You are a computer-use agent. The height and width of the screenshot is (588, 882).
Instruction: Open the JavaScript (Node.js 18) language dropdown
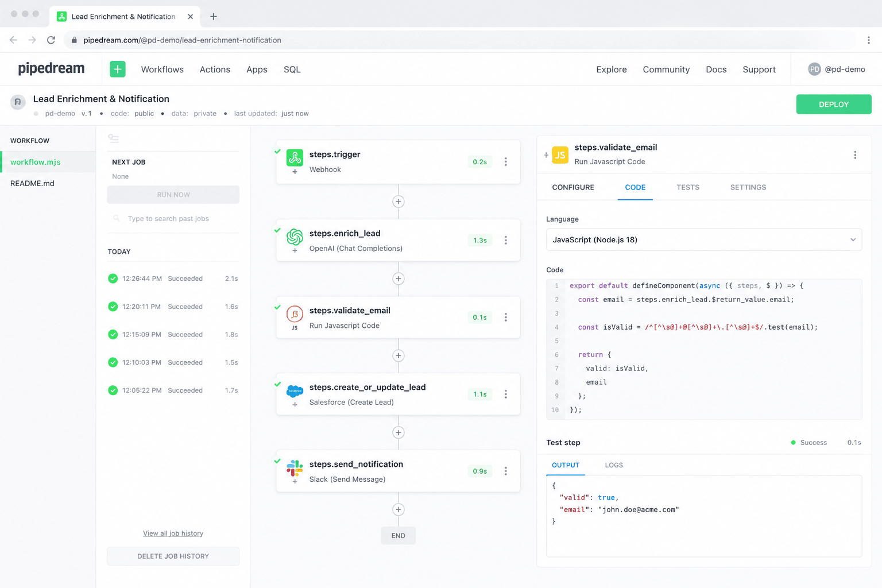coord(704,239)
